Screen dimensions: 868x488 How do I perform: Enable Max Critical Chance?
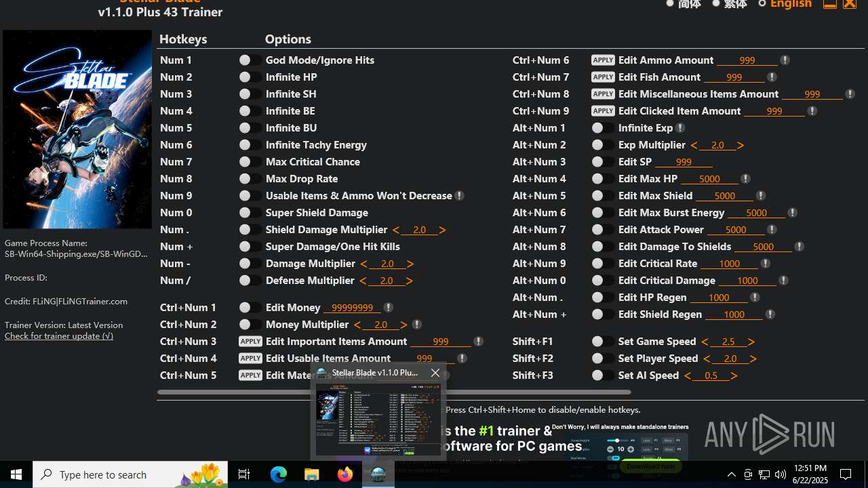click(x=250, y=162)
